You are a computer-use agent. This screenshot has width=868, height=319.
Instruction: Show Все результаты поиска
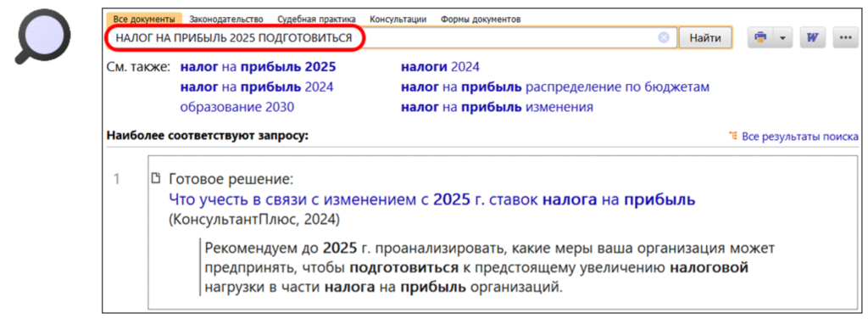[800, 137]
